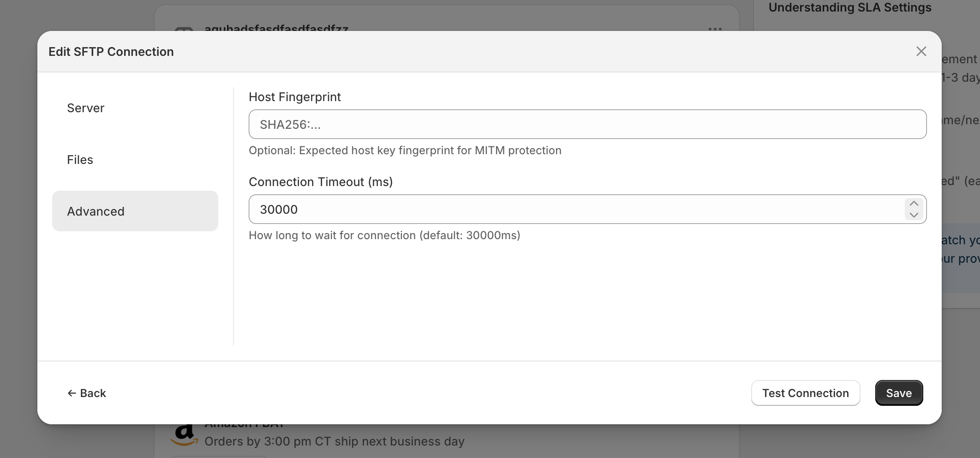Click the connection name aquhadsfasdfasdfzz
Image resolution: width=980 pixels, height=458 pixels.
[x=276, y=29]
